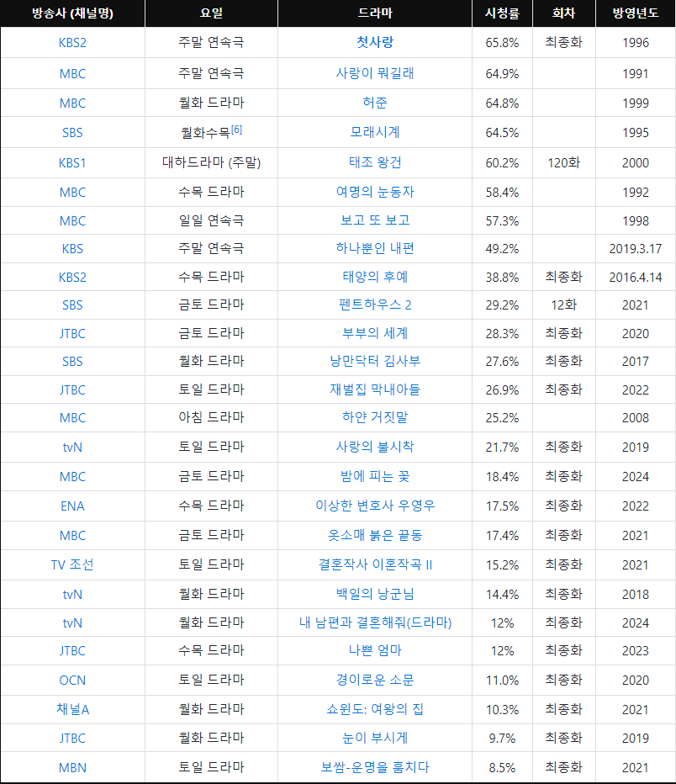Open the 하얀 거짓말 link
The image size is (676, 784).
coord(375,417)
